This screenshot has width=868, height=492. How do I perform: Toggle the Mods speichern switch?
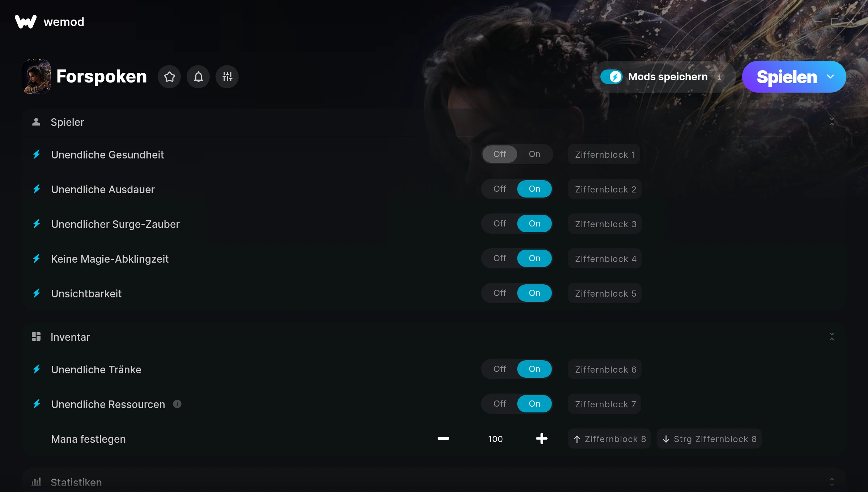(611, 77)
